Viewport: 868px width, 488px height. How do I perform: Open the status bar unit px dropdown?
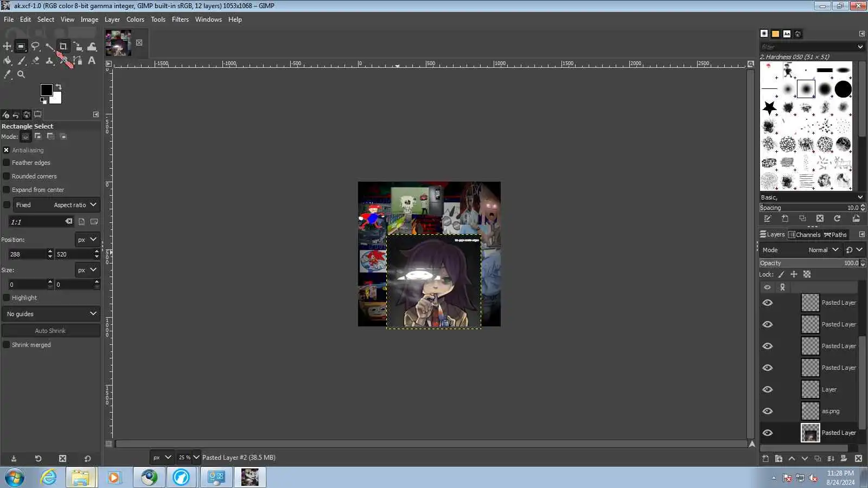[x=162, y=458]
